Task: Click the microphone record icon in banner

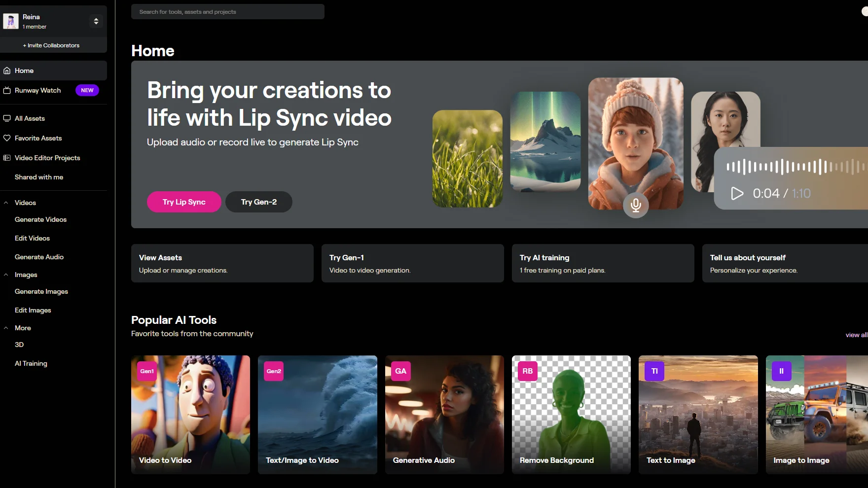Action: point(636,205)
